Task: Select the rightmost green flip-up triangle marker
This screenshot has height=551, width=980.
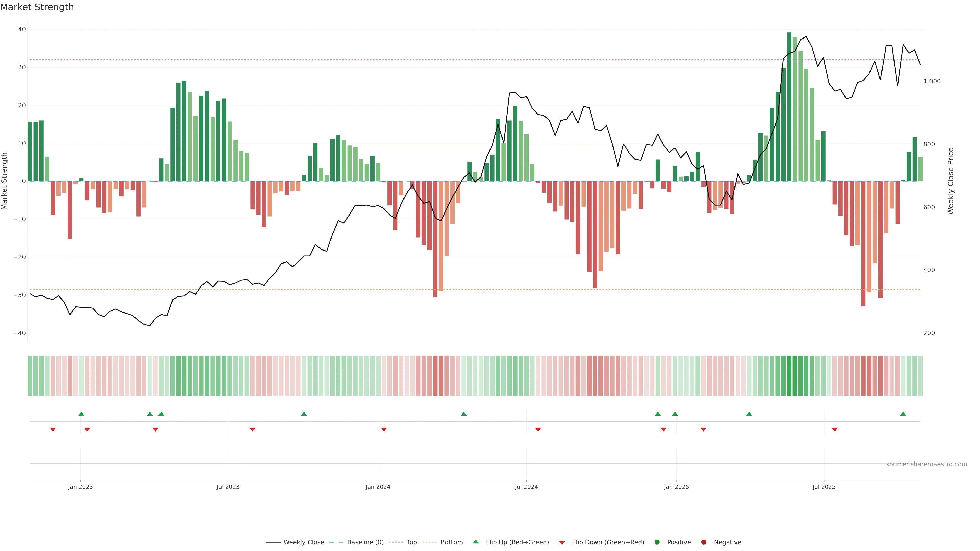Action: pos(903,414)
